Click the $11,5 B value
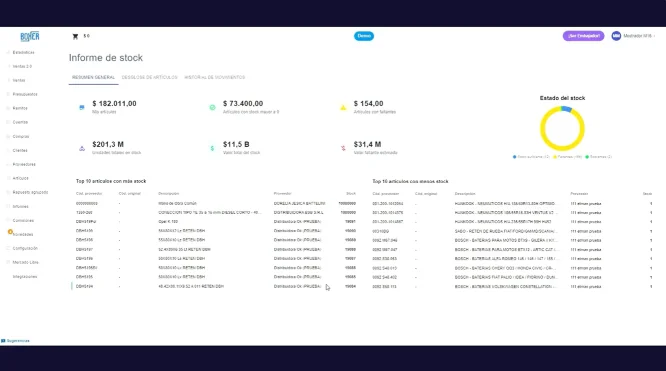The width and height of the screenshot is (666, 371). (x=236, y=144)
